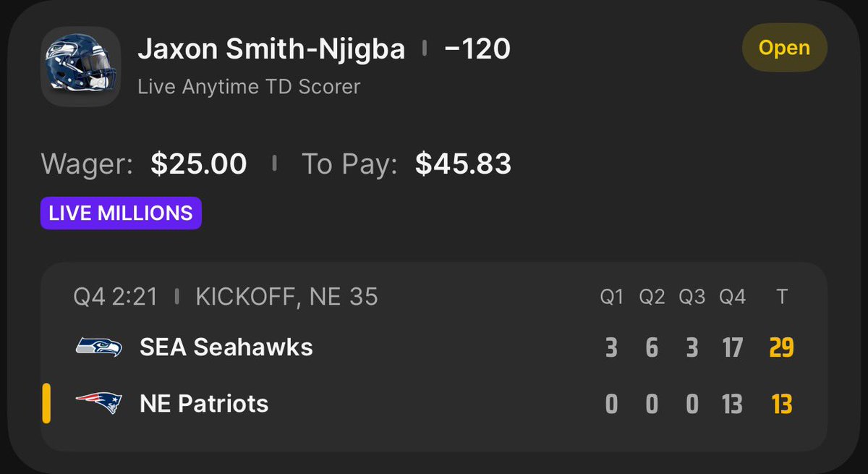
Task: Click the $25.00 wager amount
Action: tap(199, 164)
